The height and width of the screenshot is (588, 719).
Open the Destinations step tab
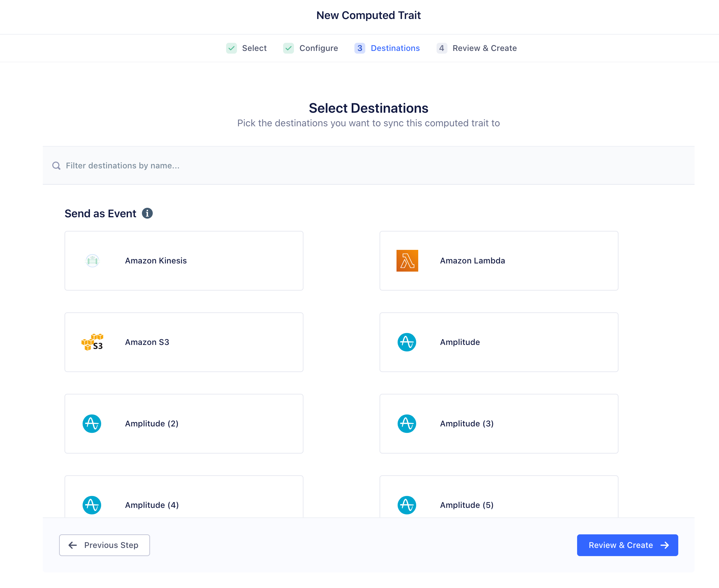(x=387, y=48)
